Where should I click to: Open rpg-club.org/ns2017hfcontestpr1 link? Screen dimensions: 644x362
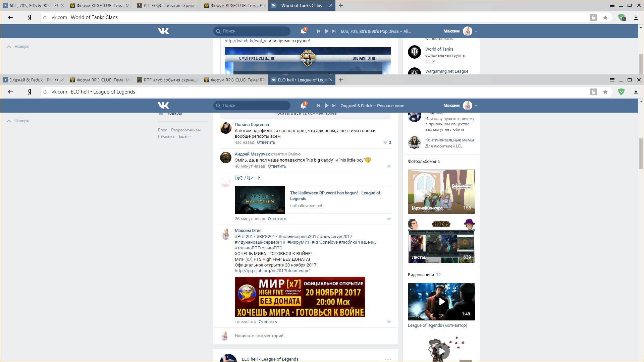point(273,271)
